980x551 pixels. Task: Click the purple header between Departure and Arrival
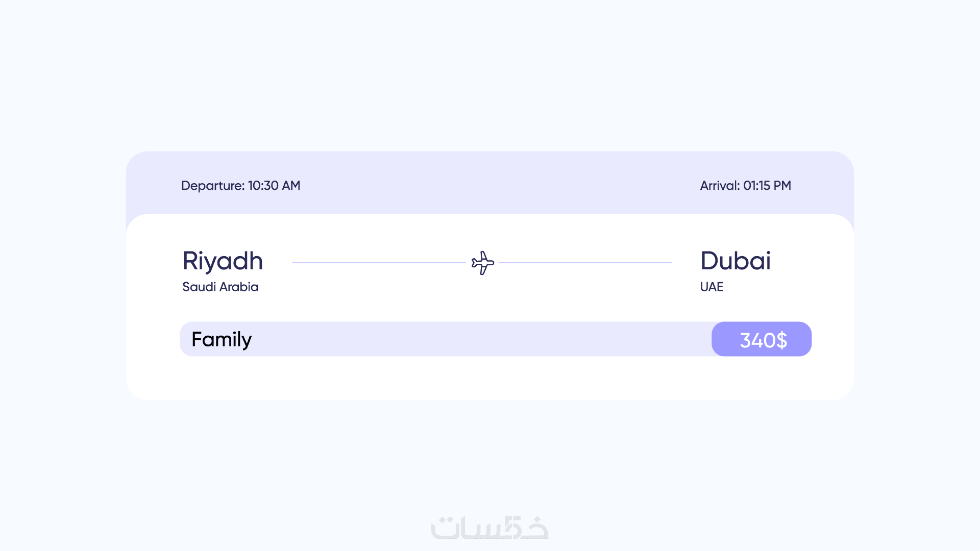490,185
